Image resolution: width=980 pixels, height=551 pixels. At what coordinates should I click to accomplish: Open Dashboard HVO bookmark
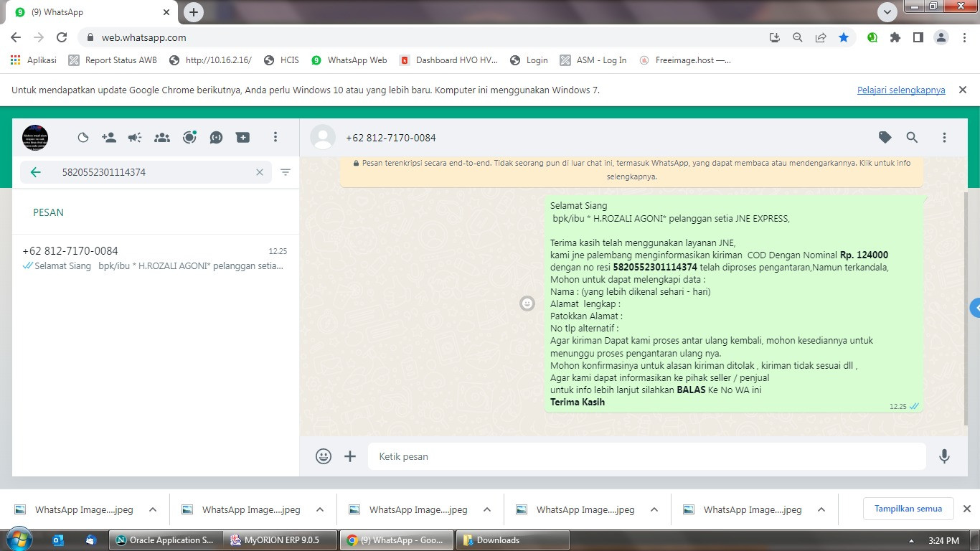448,60
